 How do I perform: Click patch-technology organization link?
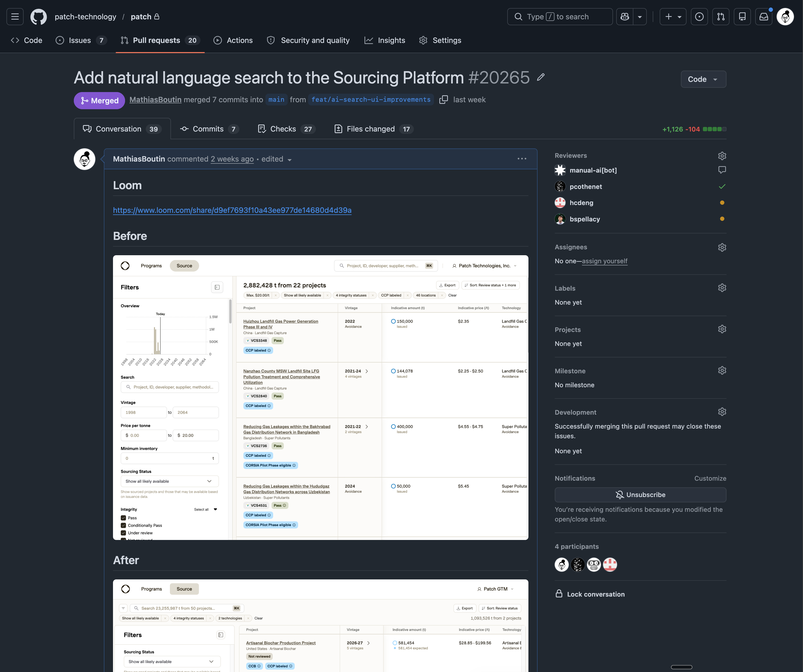[85, 17]
